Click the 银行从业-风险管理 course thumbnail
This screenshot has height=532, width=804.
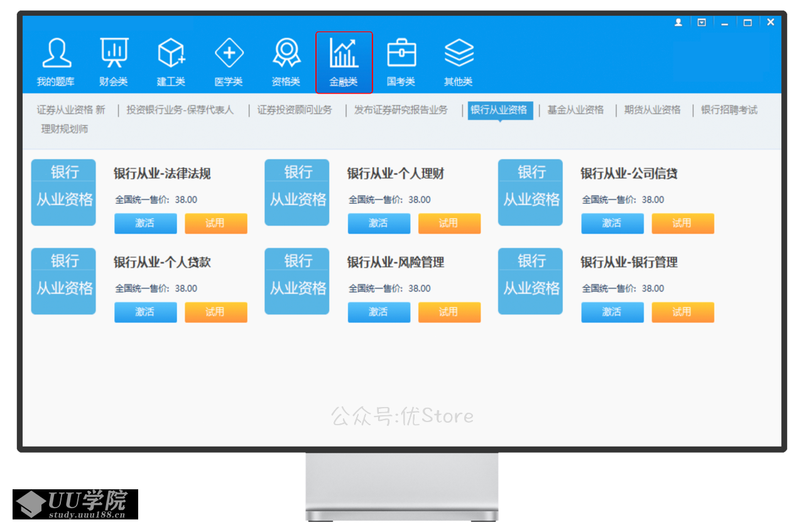[297, 281]
